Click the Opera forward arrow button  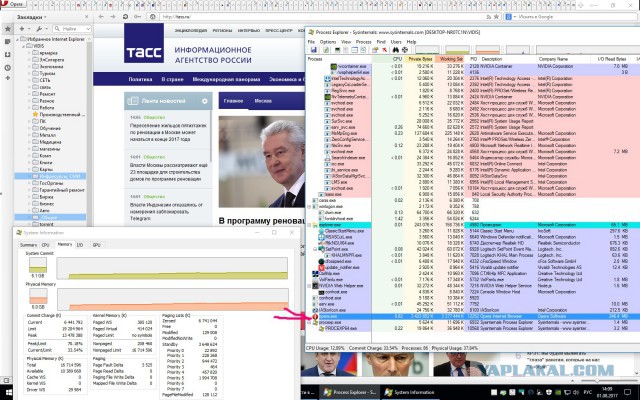click(113, 17)
